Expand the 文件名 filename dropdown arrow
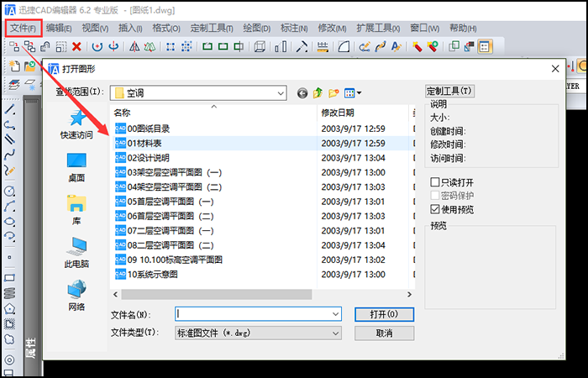Screen dimensions: 588x378 pyautogui.click(x=336, y=314)
